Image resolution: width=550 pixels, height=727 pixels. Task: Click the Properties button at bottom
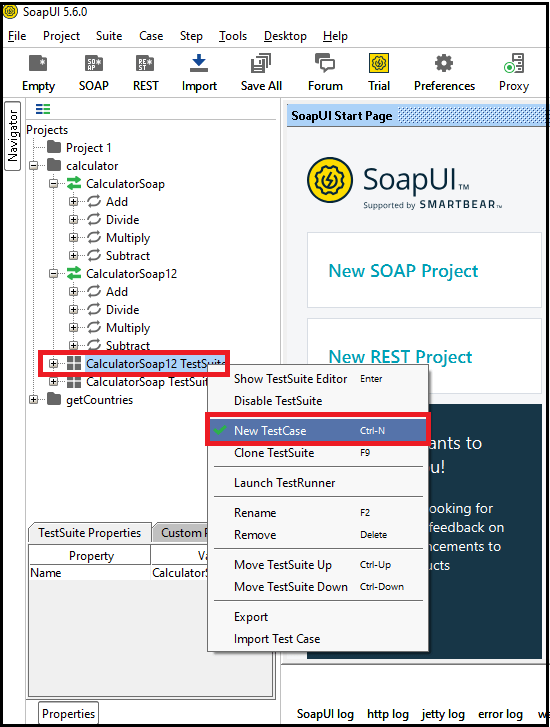tap(69, 714)
